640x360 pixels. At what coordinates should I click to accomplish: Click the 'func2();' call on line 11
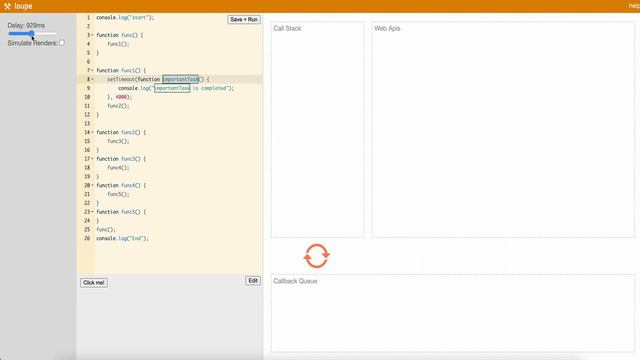click(x=118, y=106)
